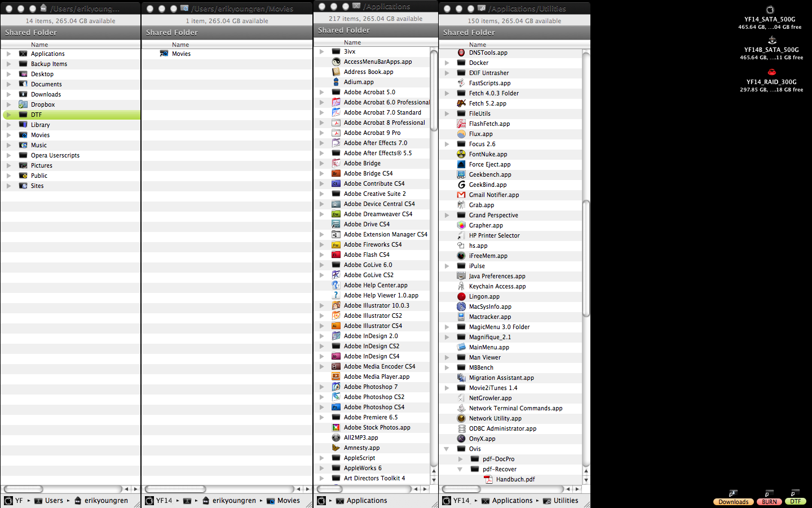Expand the Library folder

click(x=8, y=125)
